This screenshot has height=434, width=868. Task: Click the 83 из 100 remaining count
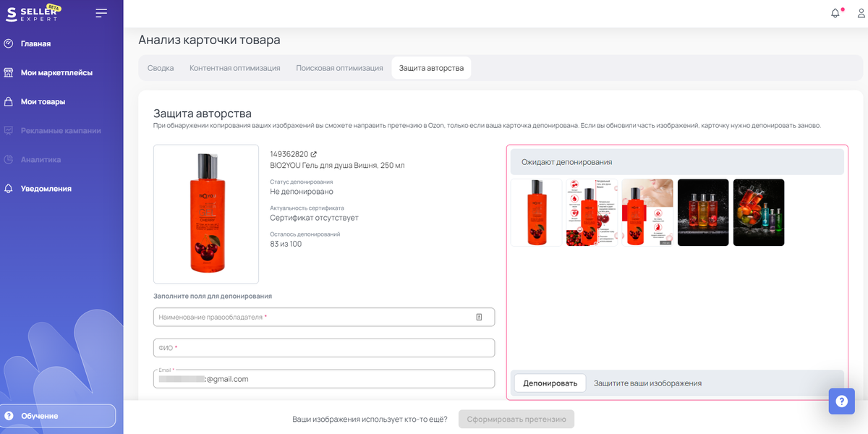point(286,244)
